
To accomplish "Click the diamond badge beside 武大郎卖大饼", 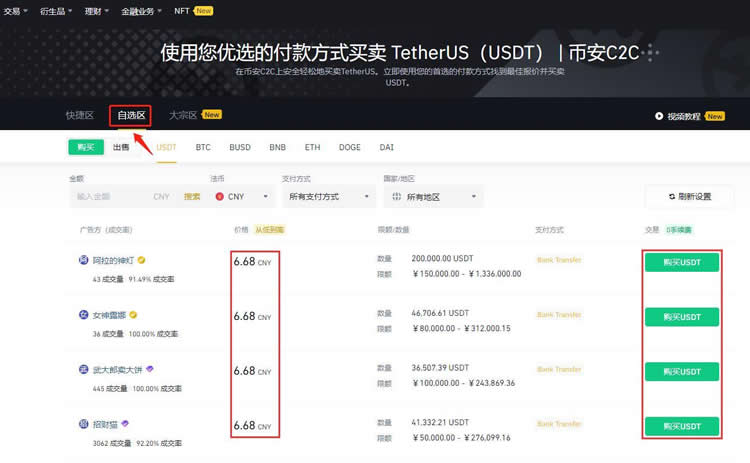I will (x=150, y=369).
